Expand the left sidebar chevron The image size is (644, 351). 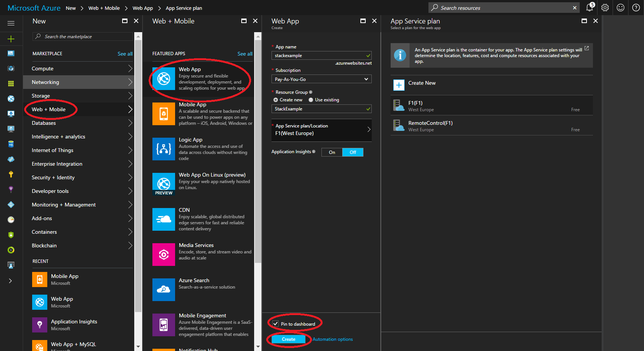tap(11, 281)
